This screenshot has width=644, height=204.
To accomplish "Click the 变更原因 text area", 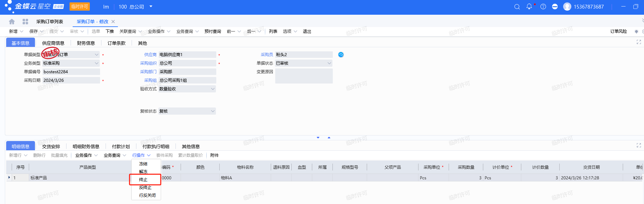I will pos(304,76).
